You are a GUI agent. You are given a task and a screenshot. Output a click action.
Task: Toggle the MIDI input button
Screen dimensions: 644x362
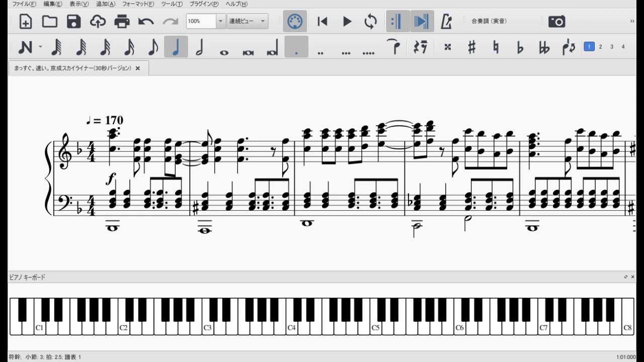point(295,22)
